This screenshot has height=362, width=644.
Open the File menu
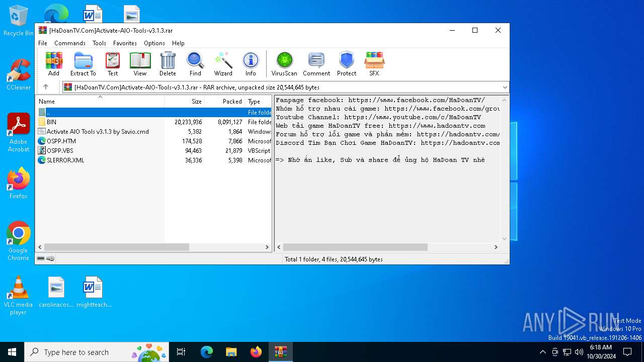(43, 43)
